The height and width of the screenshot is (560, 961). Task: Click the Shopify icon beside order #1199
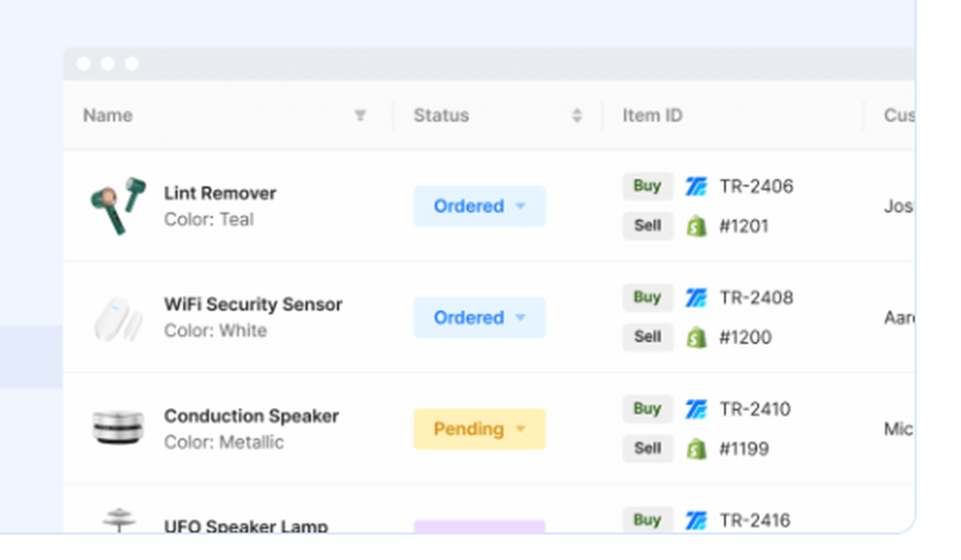click(696, 450)
